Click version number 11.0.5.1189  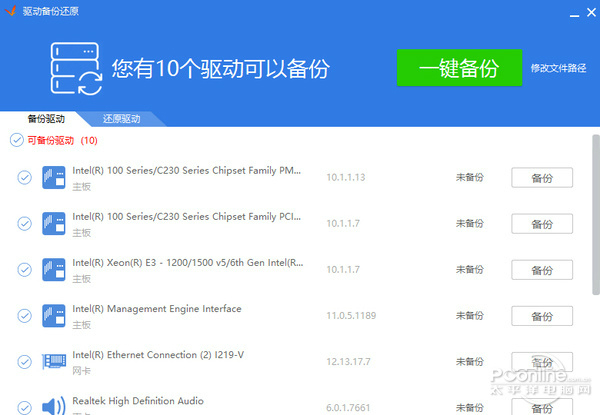(351, 316)
